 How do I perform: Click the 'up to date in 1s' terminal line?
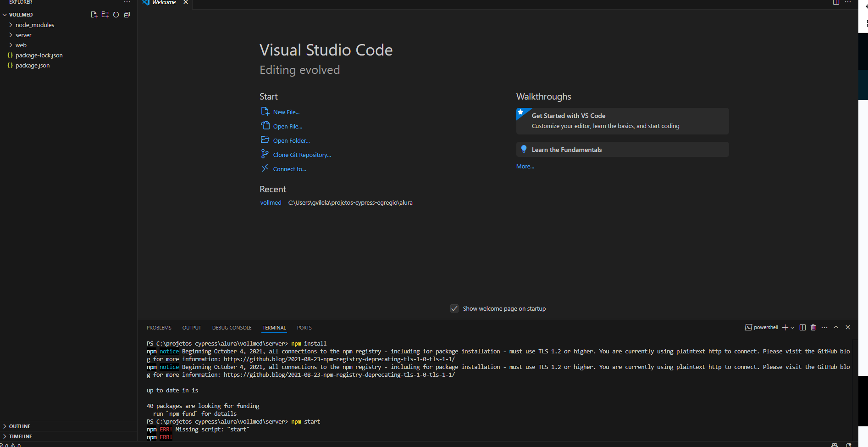172,390
